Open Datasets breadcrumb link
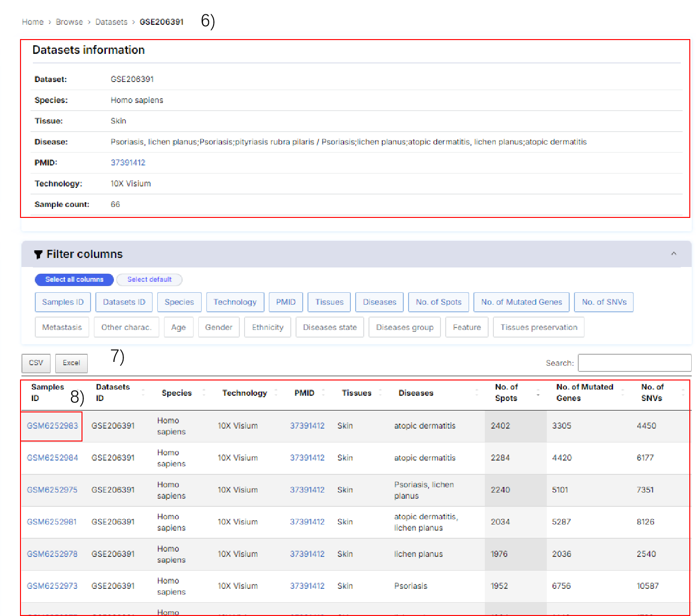This screenshot has width=696, height=616. (x=111, y=22)
